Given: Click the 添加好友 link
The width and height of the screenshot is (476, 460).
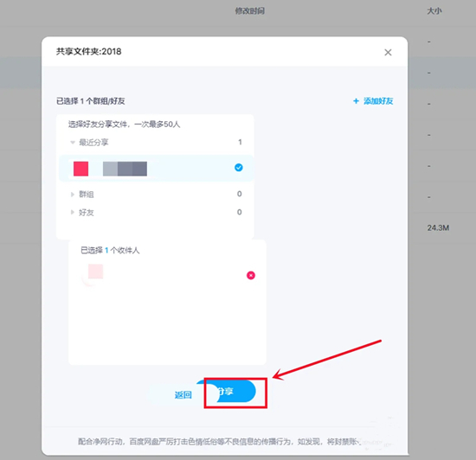Looking at the screenshot, I should click(x=378, y=101).
